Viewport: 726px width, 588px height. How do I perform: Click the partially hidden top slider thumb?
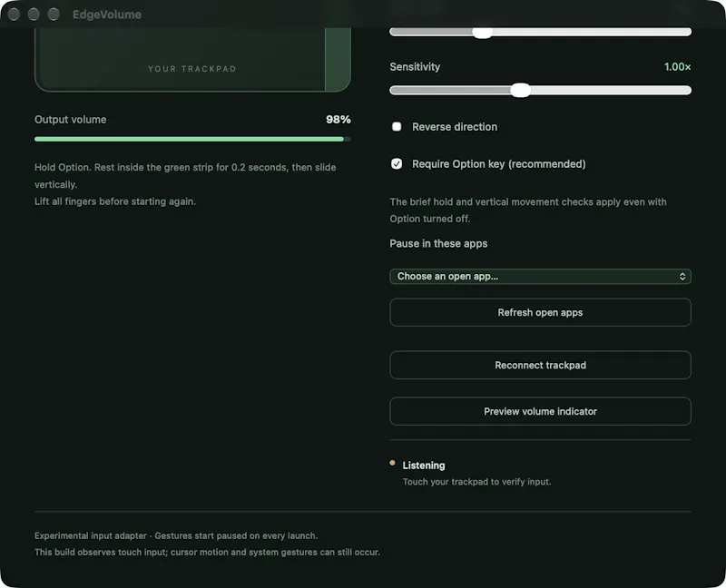(482, 33)
